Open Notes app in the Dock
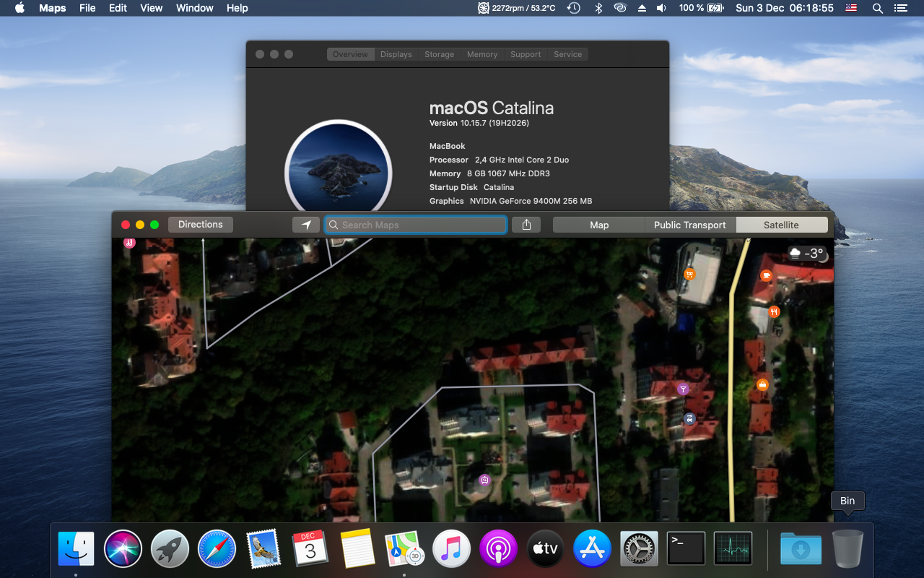Image resolution: width=924 pixels, height=578 pixels. pos(357,549)
